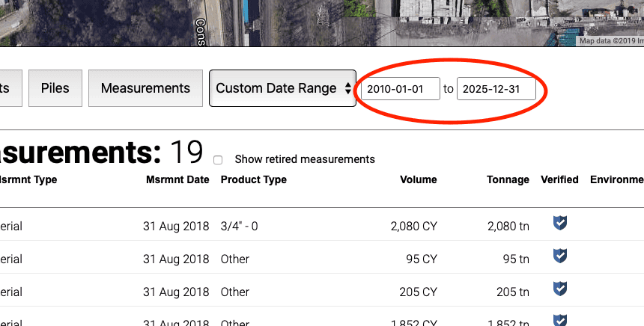Click the Verified column header
Viewport: 644px width, 326px height.
[559, 179]
